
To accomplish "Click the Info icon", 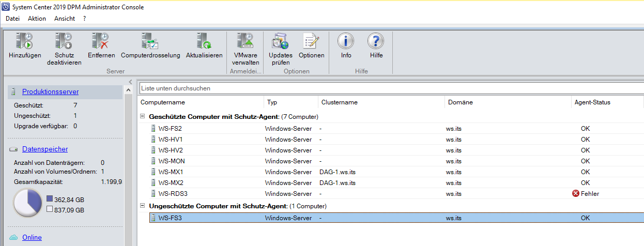I will (x=346, y=41).
